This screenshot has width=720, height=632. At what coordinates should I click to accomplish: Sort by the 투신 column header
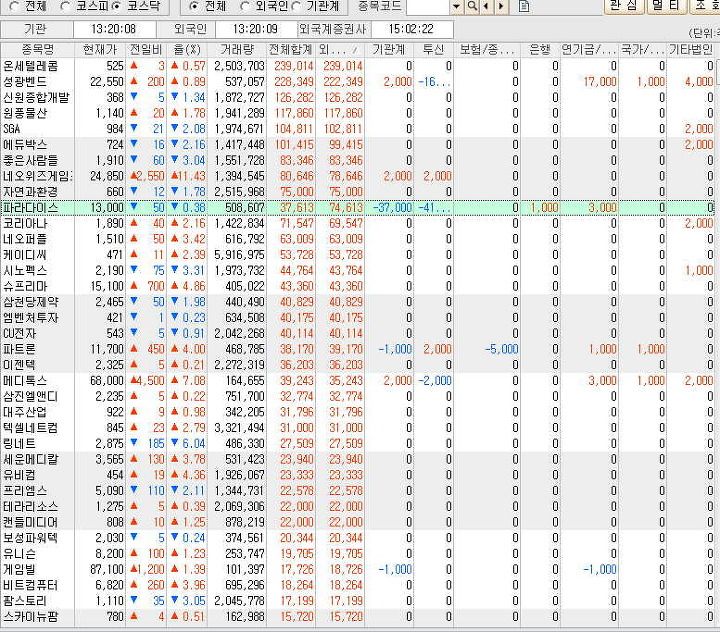[433, 50]
